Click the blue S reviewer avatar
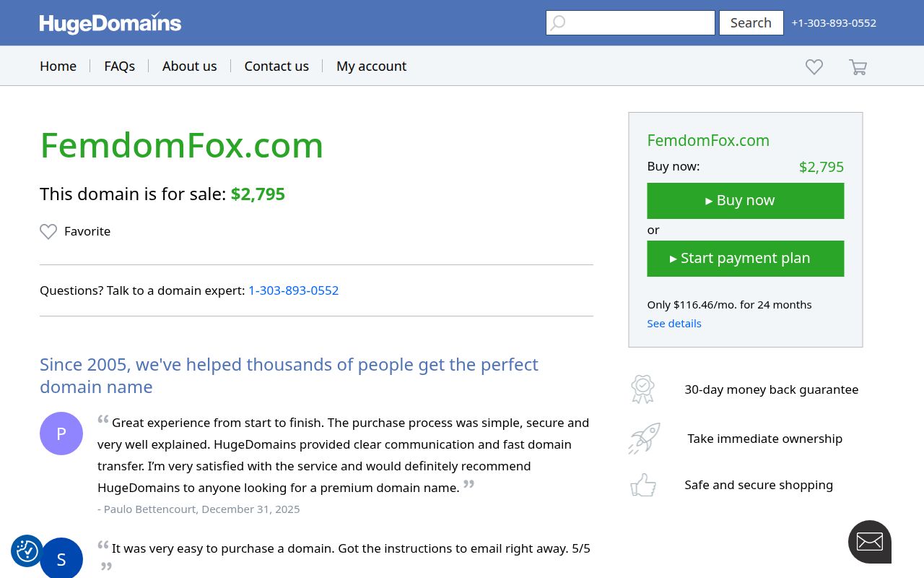Screen dimensions: 924x578 tap(61, 558)
